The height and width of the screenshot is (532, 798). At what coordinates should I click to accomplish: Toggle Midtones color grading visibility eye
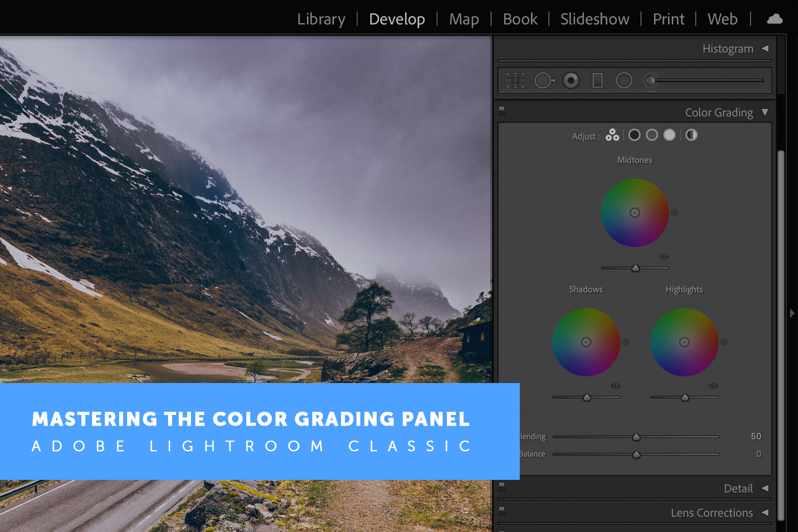664,256
